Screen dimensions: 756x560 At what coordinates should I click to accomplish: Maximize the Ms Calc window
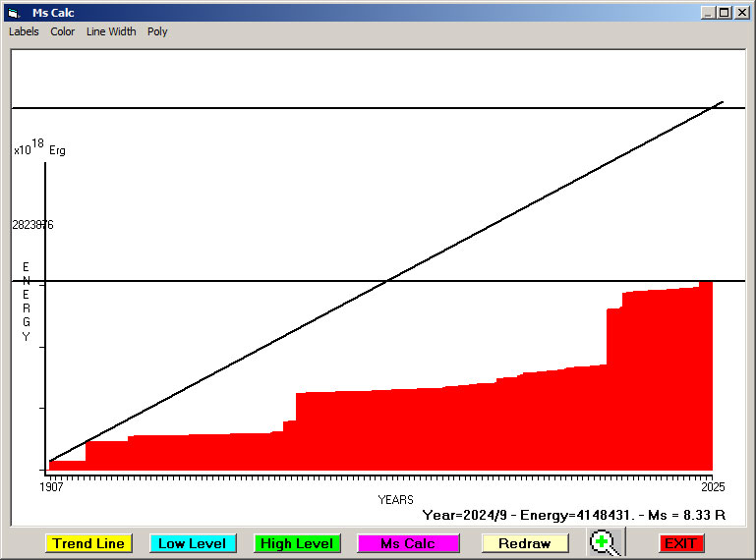coord(725,13)
